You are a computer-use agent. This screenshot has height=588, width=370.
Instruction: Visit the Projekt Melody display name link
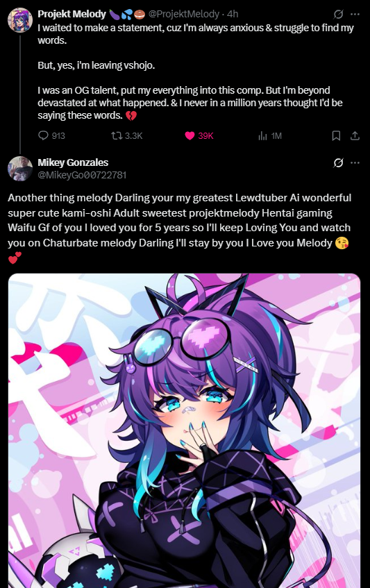point(72,15)
